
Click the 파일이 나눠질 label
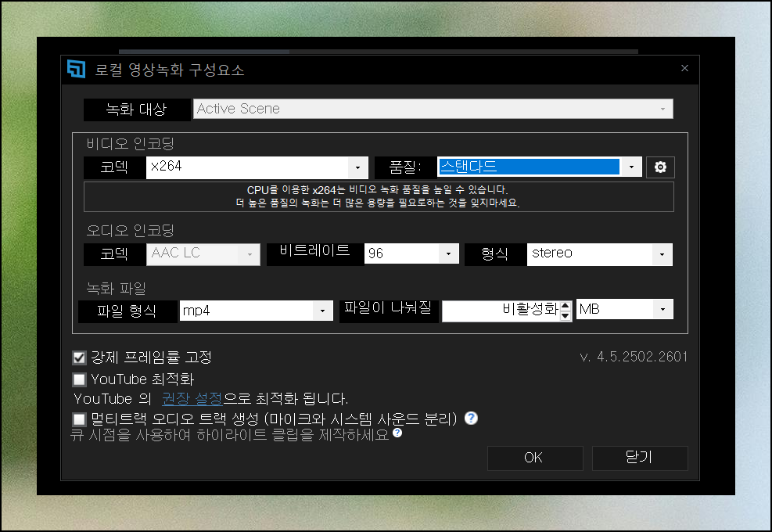(389, 311)
